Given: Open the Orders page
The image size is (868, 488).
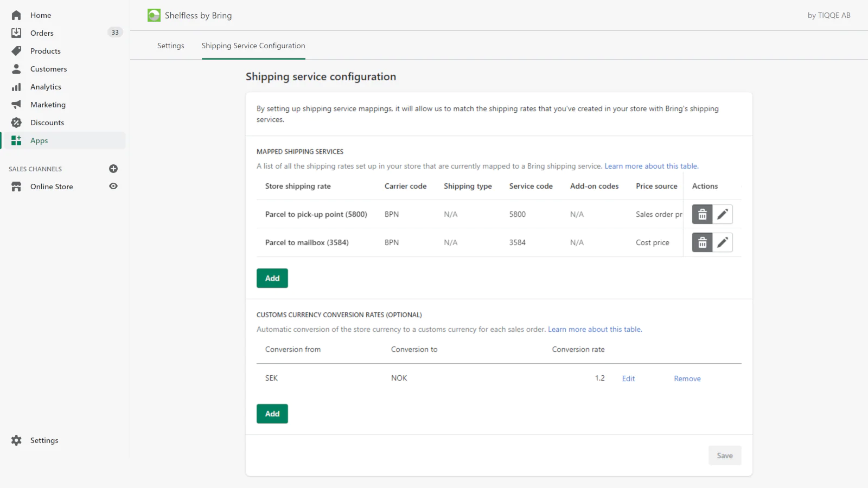Looking at the screenshot, I should [x=42, y=33].
